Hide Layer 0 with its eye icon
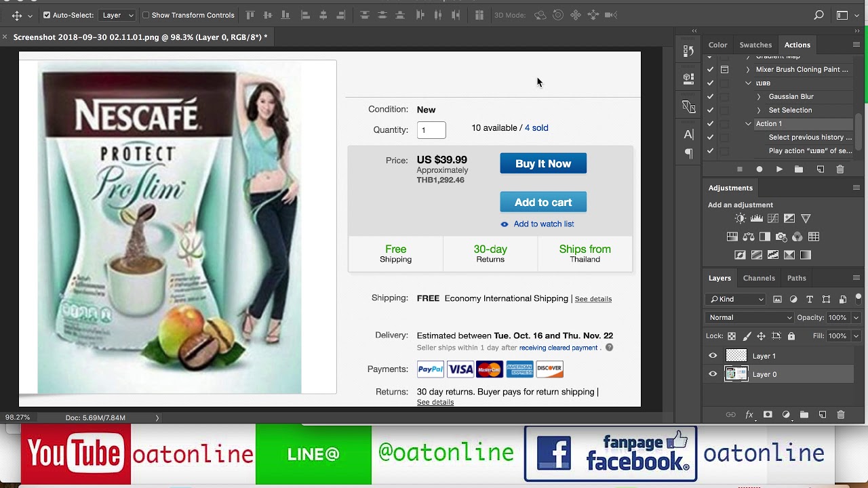This screenshot has width=868, height=488. pyautogui.click(x=713, y=374)
